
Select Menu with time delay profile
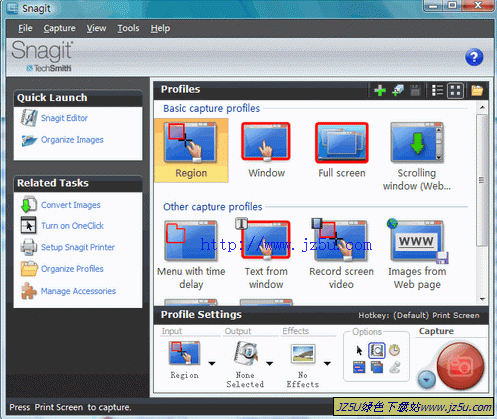point(191,255)
